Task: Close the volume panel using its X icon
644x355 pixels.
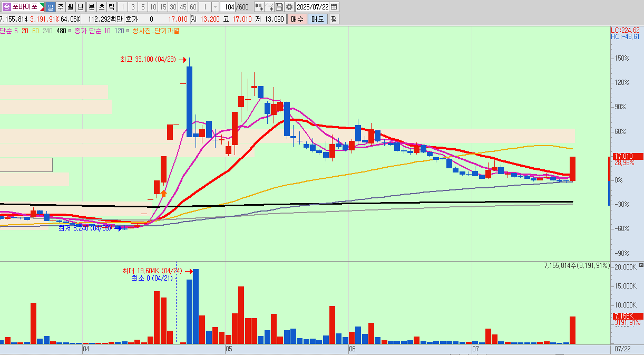Action: click(x=641, y=264)
